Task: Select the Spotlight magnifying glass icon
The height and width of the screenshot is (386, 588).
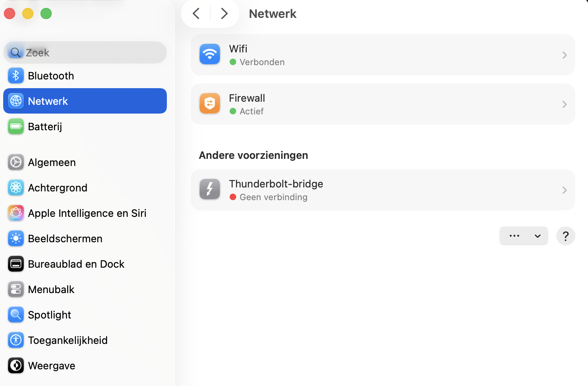Action: tap(15, 315)
